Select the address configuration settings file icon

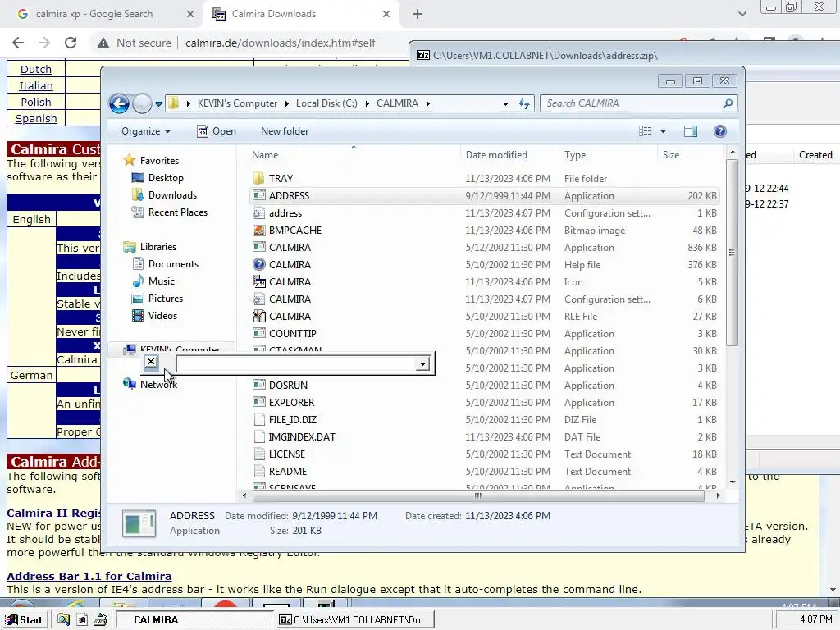click(258, 212)
